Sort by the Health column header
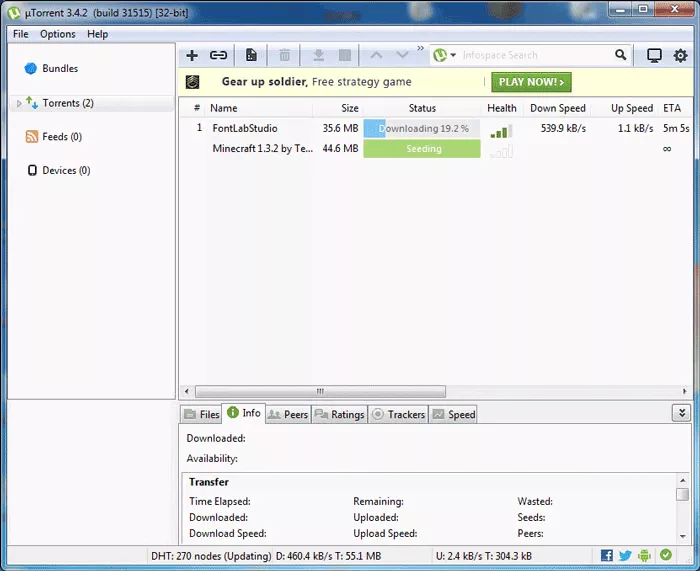700x571 pixels. point(502,108)
